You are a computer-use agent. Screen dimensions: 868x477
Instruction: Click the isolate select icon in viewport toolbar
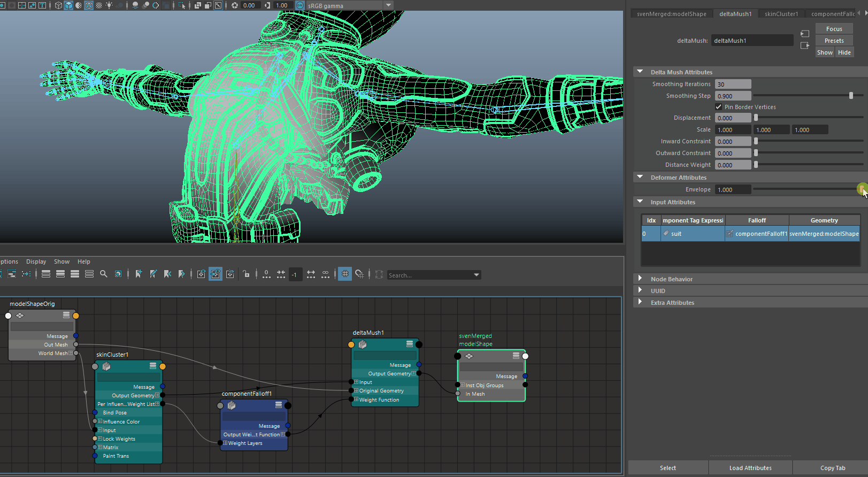pos(182,5)
